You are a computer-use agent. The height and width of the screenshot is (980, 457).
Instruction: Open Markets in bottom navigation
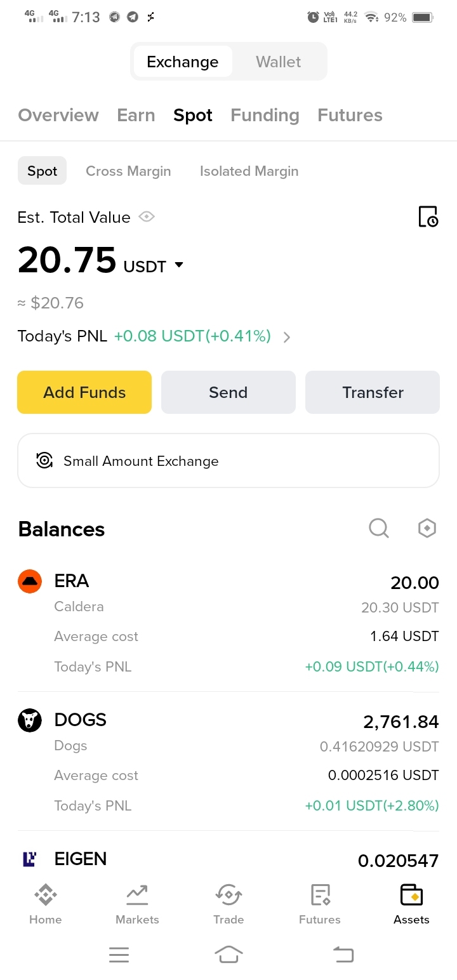point(137,904)
